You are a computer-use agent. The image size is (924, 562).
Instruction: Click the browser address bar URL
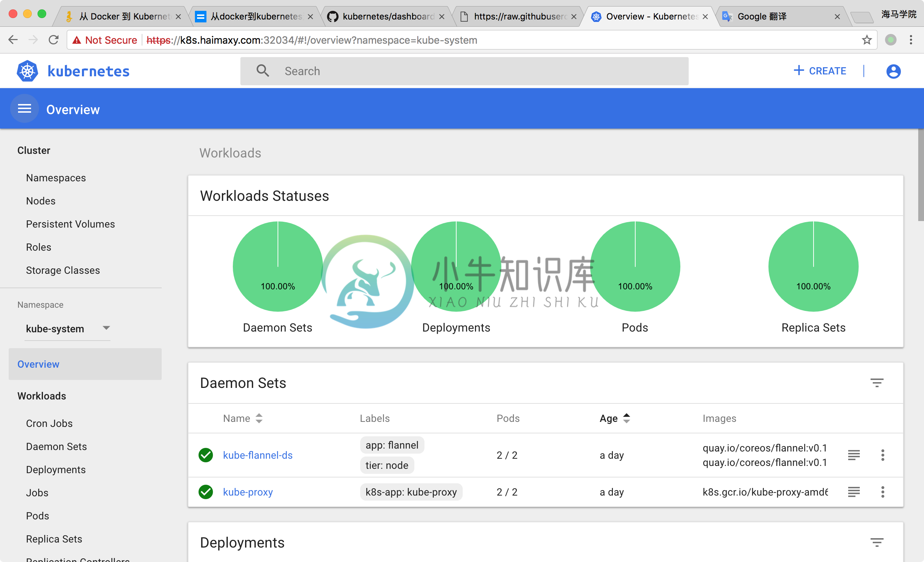click(311, 40)
